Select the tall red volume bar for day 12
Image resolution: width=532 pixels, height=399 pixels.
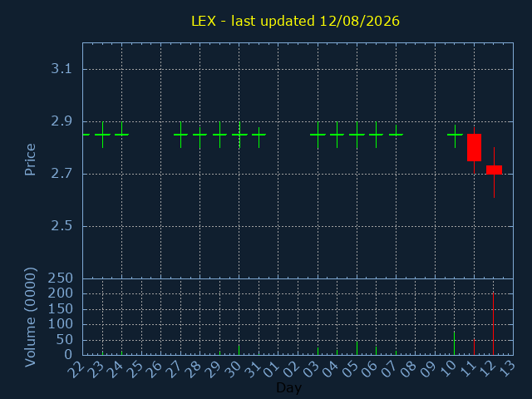click(493, 323)
